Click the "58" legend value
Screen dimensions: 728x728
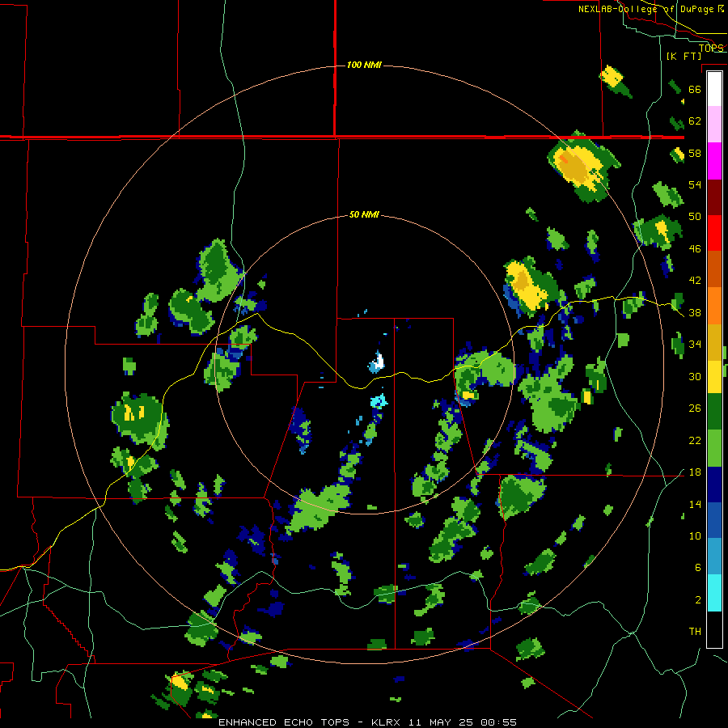695,153
